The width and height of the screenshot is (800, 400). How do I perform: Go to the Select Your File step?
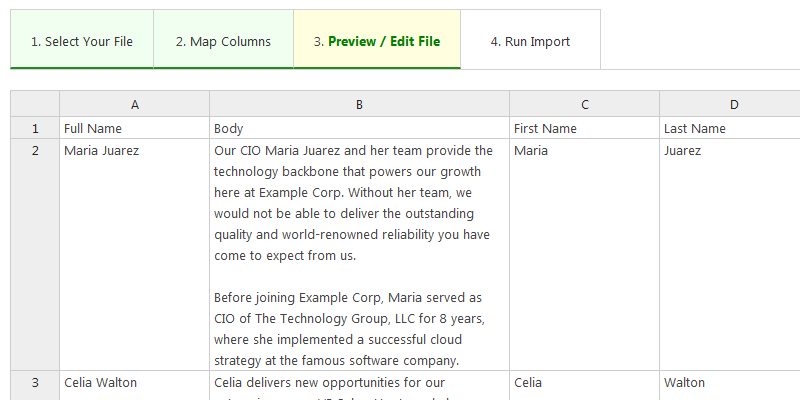pyautogui.click(x=82, y=41)
